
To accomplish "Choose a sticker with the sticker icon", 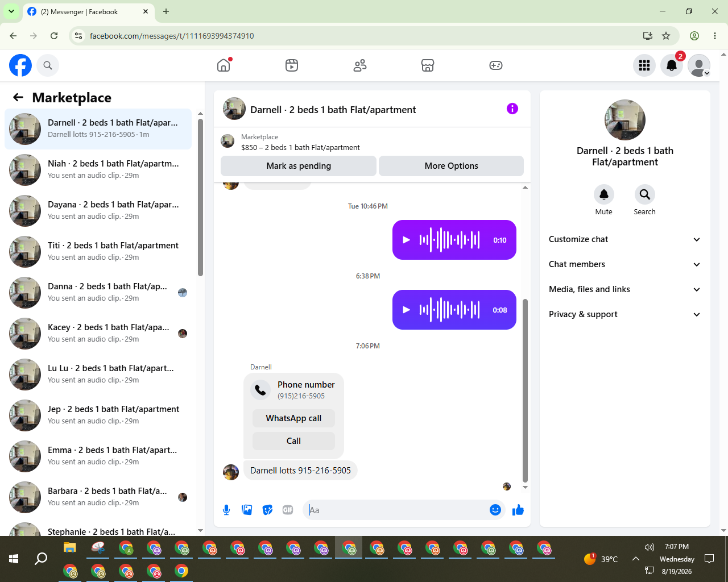I will click(x=267, y=510).
